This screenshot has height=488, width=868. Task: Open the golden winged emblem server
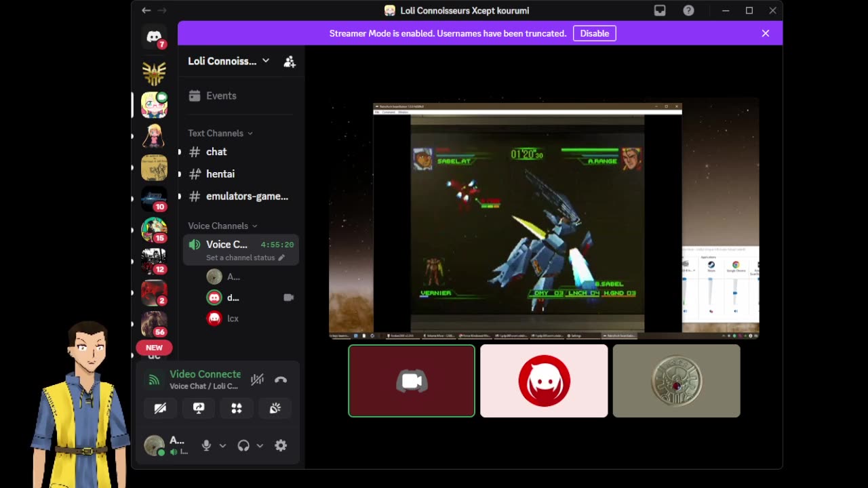click(x=154, y=73)
